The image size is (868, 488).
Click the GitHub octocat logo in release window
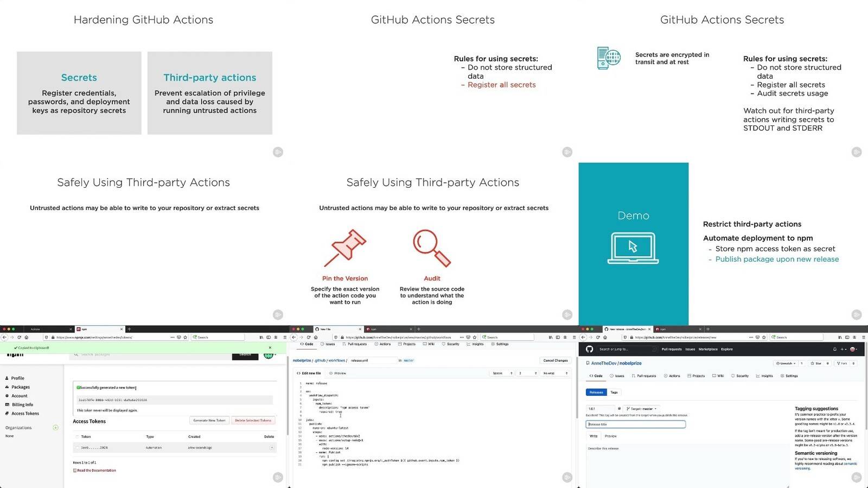[x=589, y=349]
